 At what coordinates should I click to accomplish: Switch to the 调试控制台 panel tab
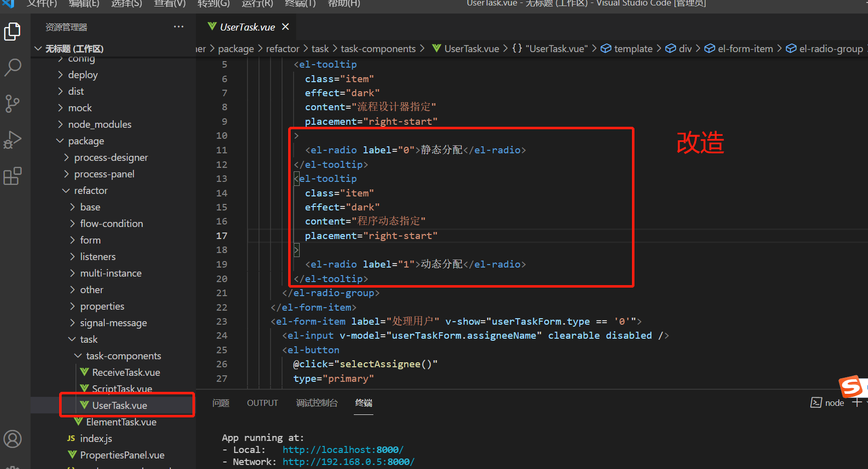[317, 403]
